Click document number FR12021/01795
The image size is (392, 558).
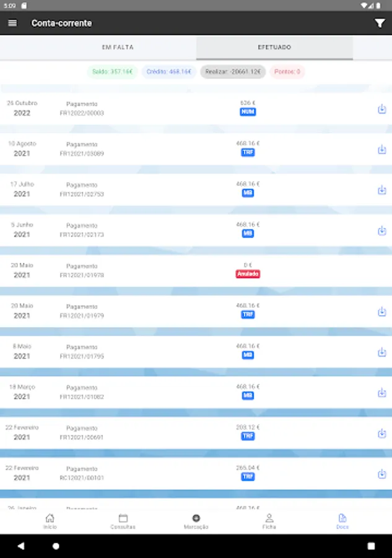[x=82, y=356]
